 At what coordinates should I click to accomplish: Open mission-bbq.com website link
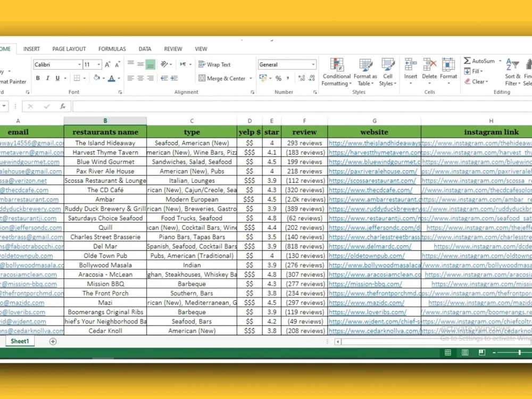tap(365, 284)
